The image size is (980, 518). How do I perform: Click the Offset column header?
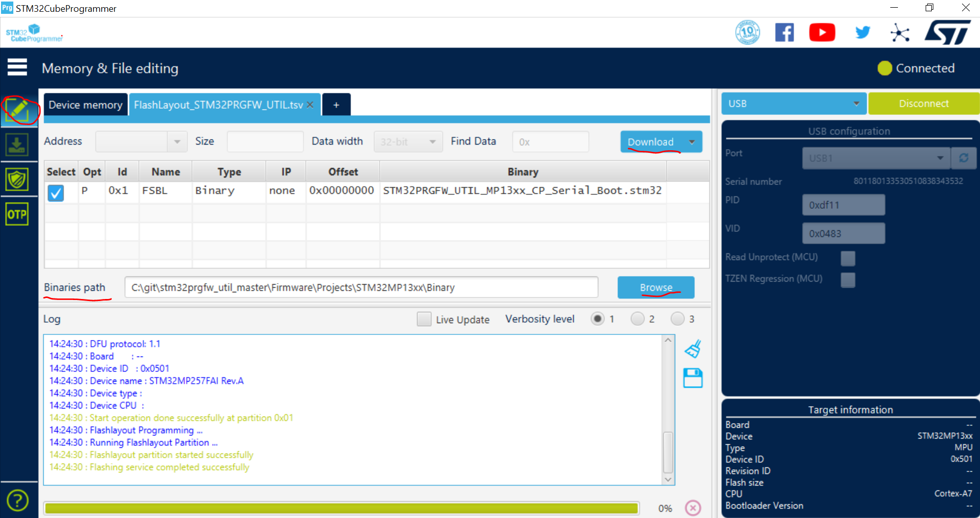(343, 172)
